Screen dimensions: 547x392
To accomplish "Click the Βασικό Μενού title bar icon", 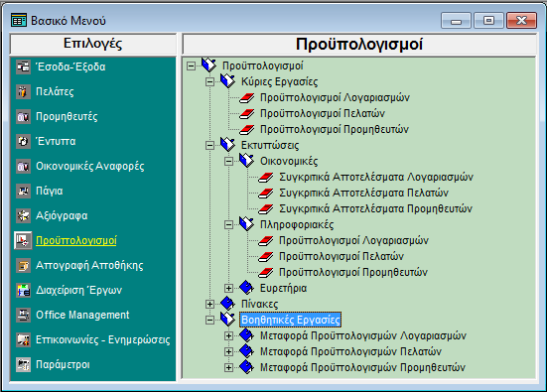I will point(19,20).
